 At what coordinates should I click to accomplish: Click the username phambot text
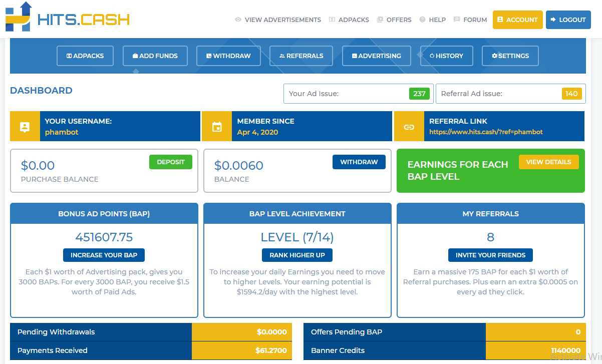[x=62, y=132]
